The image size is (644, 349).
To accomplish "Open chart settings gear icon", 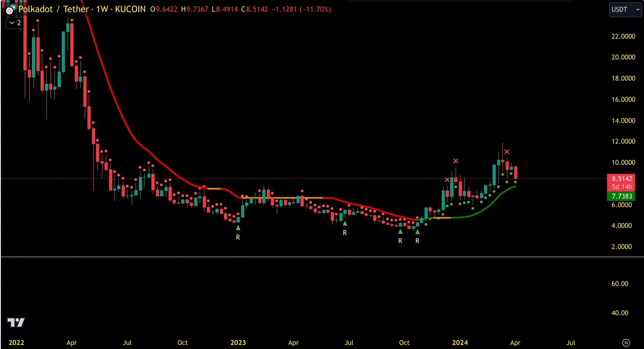I will point(626,343).
